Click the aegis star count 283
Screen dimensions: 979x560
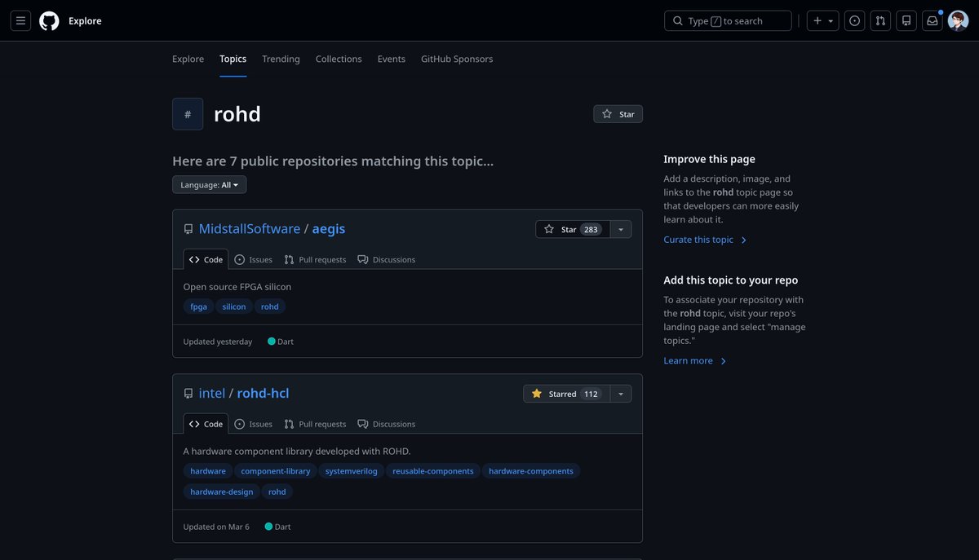coord(591,230)
